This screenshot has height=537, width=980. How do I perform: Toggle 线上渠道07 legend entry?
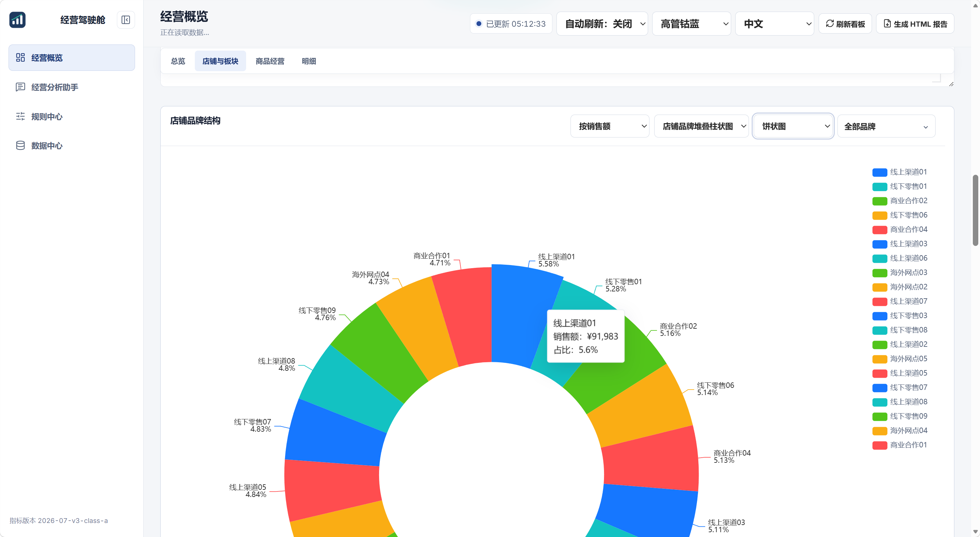tap(900, 301)
